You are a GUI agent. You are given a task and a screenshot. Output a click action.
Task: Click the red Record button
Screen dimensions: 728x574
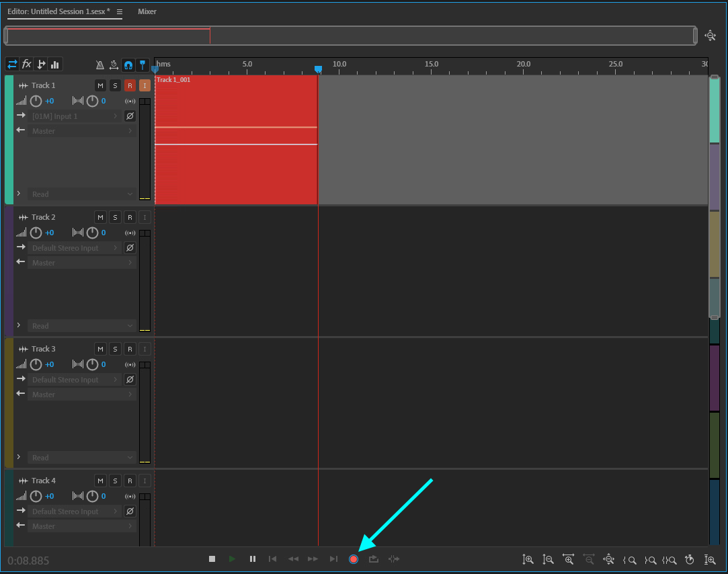[354, 559]
